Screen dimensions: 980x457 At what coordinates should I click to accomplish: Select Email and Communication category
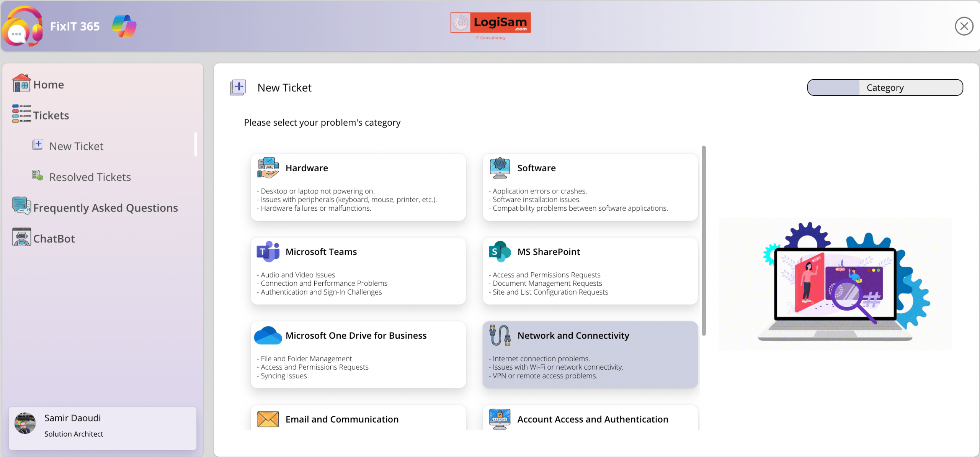pos(342,419)
